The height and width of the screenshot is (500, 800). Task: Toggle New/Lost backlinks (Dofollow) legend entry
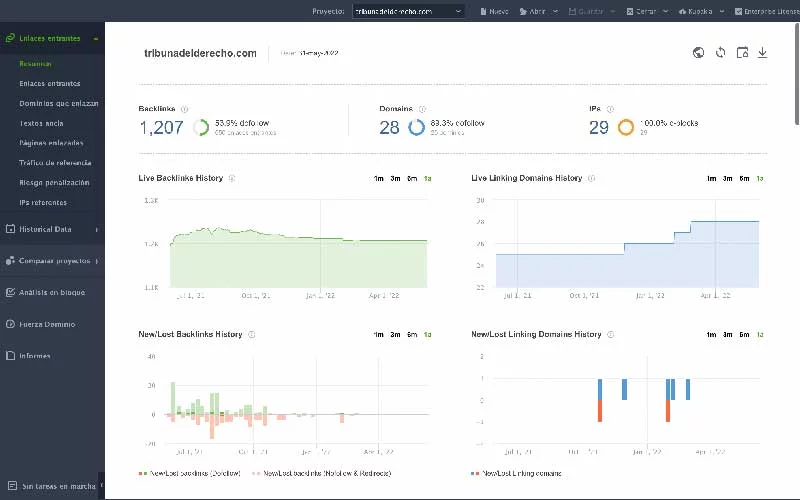coord(189,473)
